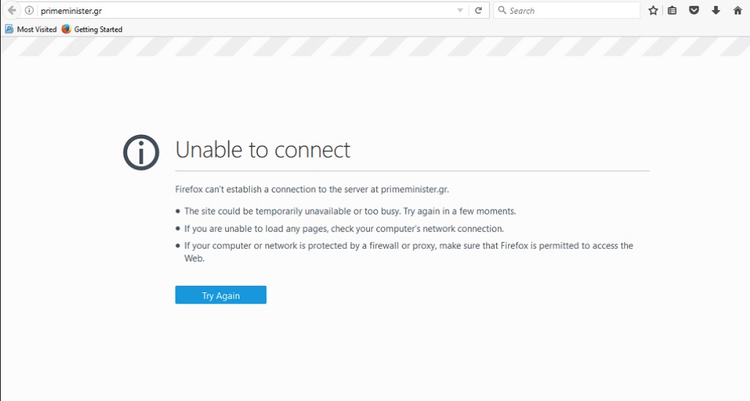Click the network connection bullet text
Image resolution: width=750 pixels, height=401 pixels.
point(344,229)
